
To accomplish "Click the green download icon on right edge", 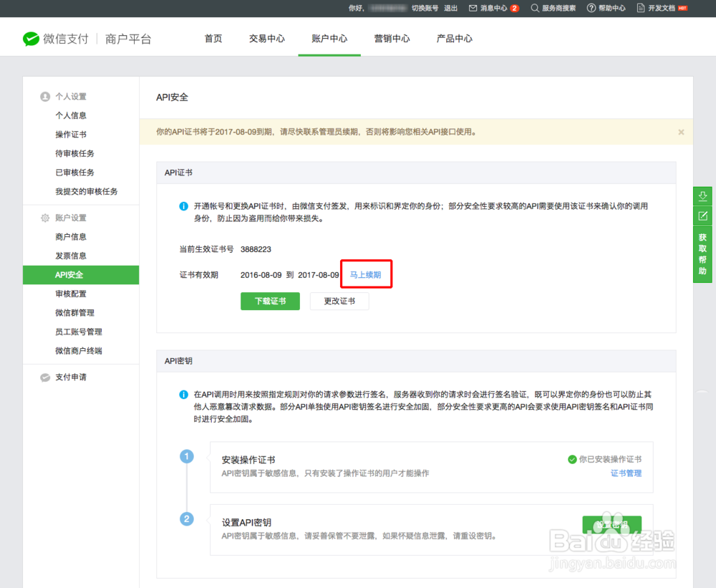I will (702, 195).
